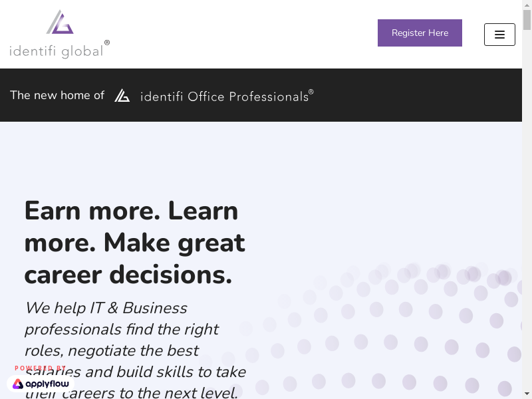Screen dimensions: 532x399
Task: Click the "We help IT & Business" paragraph
Action: 106,308
